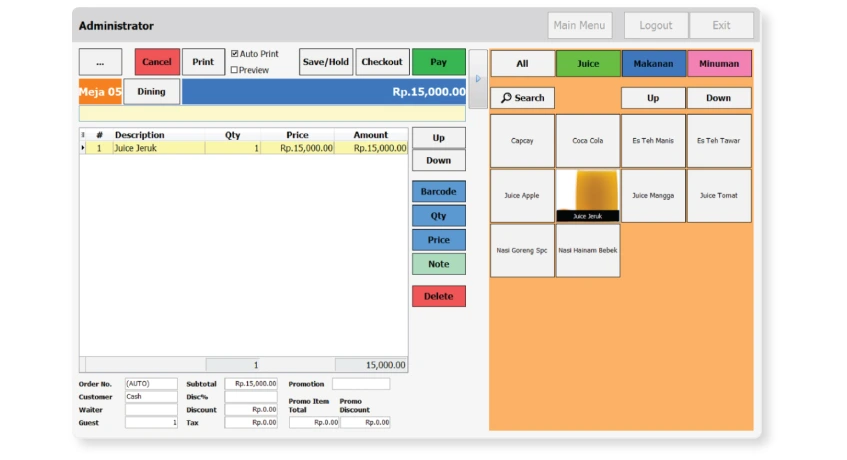Click the Amount cell of Juice Jeruk
The width and height of the screenshot is (847, 460).
tap(371, 148)
